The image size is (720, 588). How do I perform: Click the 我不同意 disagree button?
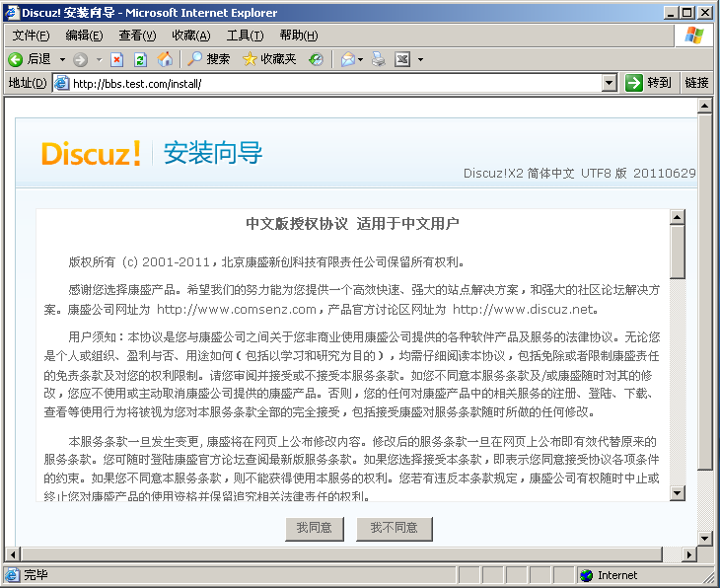[x=395, y=529]
